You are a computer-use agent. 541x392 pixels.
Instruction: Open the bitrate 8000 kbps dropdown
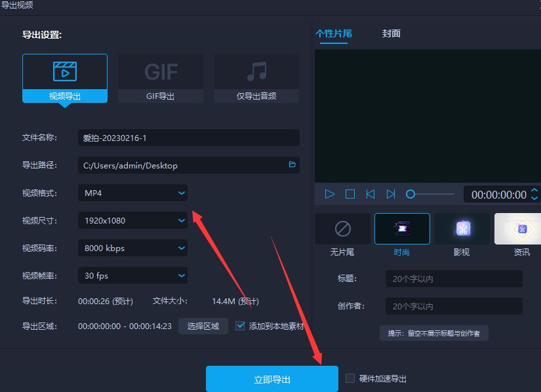coord(133,248)
